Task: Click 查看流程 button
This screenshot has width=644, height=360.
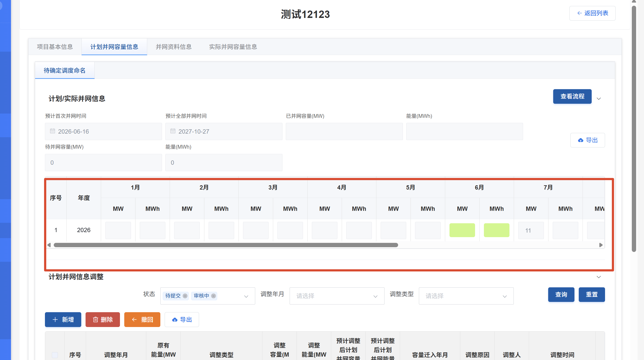Action: click(572, 96)
